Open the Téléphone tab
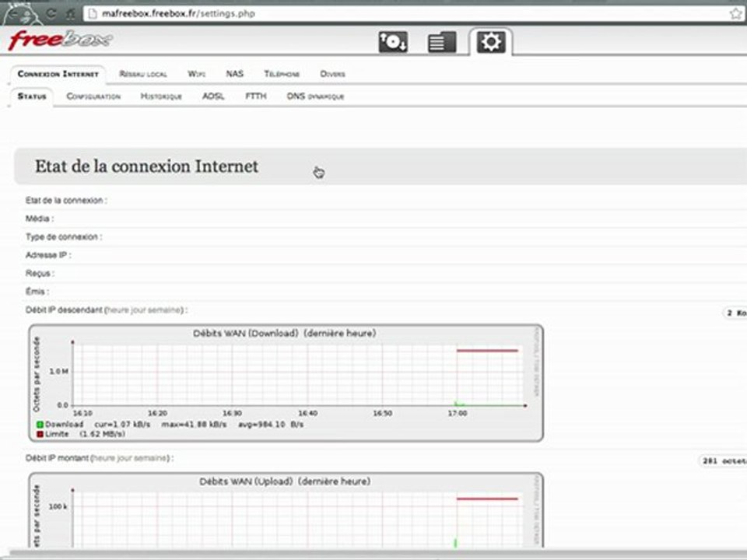 (x=282, y=74)
